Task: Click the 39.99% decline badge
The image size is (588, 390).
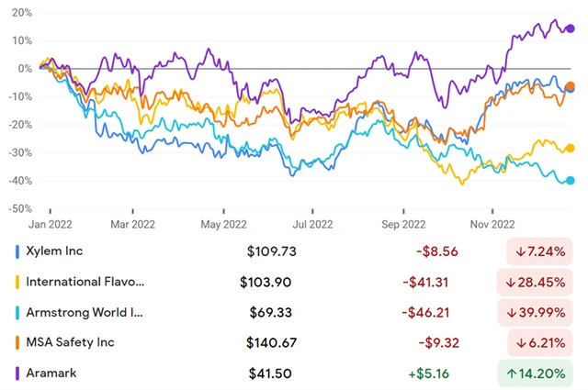Action: point(540,312)
